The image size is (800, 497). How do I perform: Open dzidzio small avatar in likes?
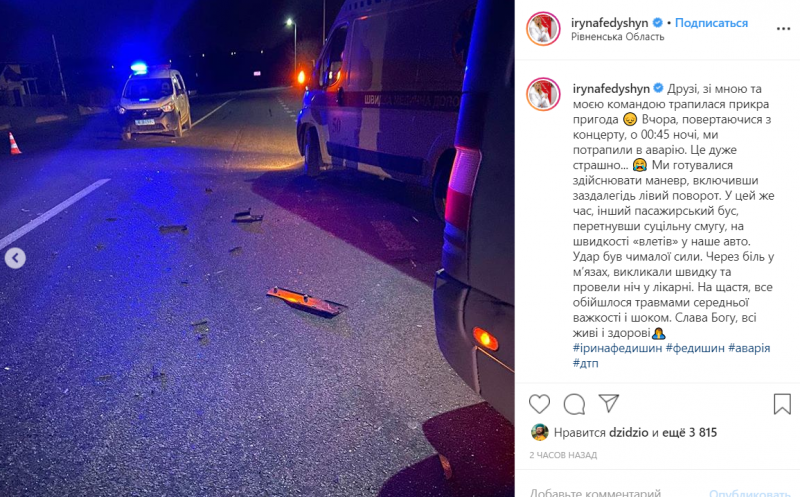pyautogui.click(x=539, y=432)
